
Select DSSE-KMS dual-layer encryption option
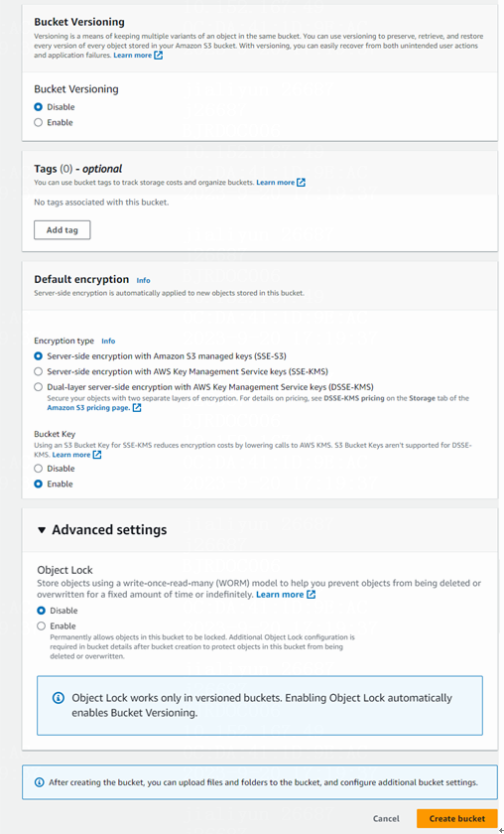(39, 386)
